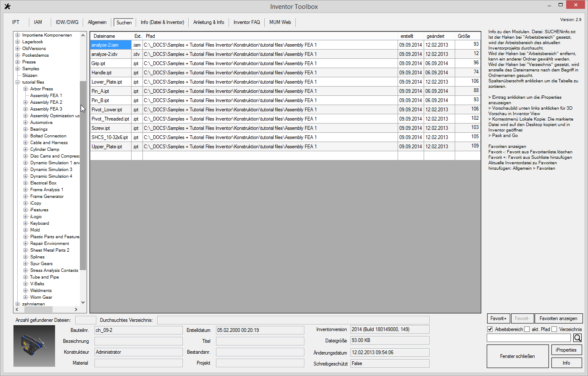Viewport: 588px width, 376px height.
Task: Expand the Lagerbock tree node
Action: pyautogui.click(x=18, y=42)
